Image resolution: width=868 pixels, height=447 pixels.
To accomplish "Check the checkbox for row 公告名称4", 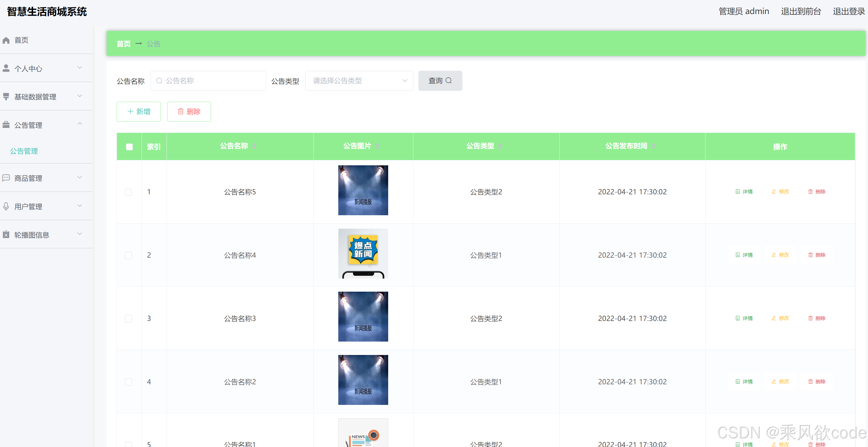I will [x=128, y=255].
